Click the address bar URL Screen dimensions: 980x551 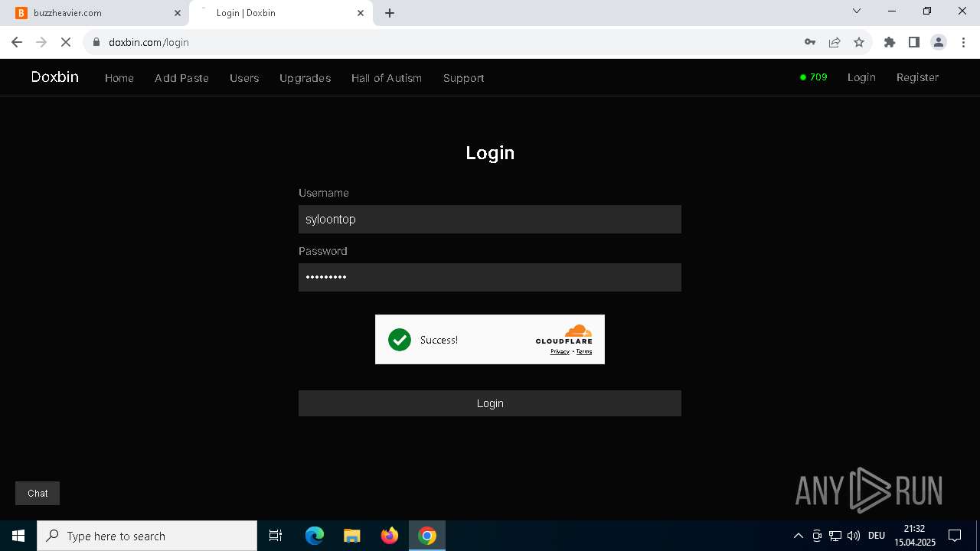(149, 42)
